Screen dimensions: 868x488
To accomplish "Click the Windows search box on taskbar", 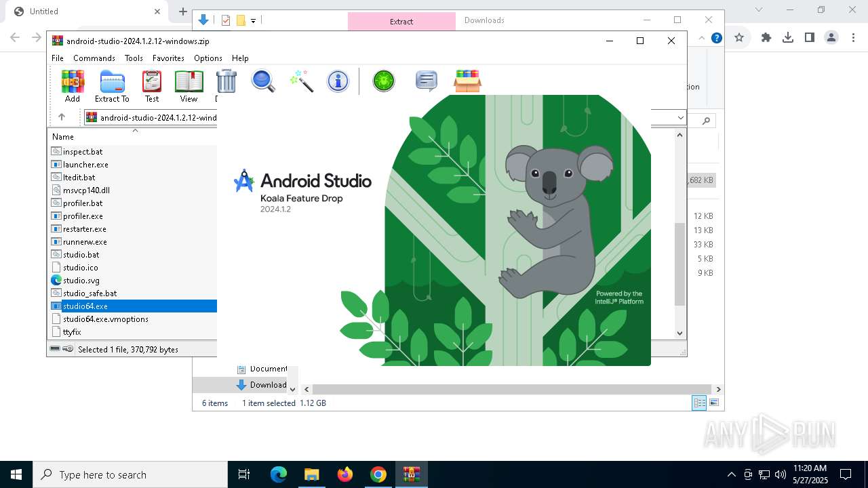I will click(x=130, y=474).
